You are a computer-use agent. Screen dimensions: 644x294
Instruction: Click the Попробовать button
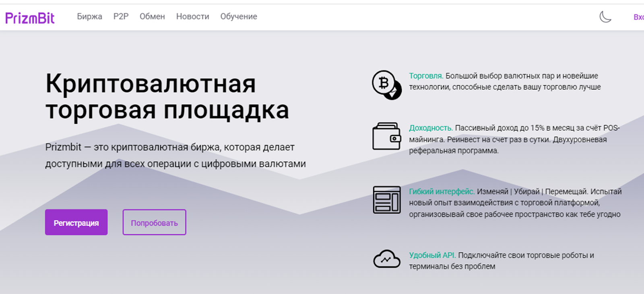(x=154, y=222)
